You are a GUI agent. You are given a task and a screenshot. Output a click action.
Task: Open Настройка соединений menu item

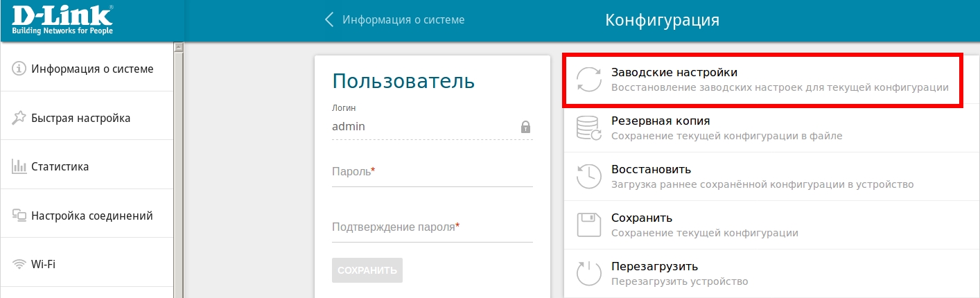(x=91, y=216)
